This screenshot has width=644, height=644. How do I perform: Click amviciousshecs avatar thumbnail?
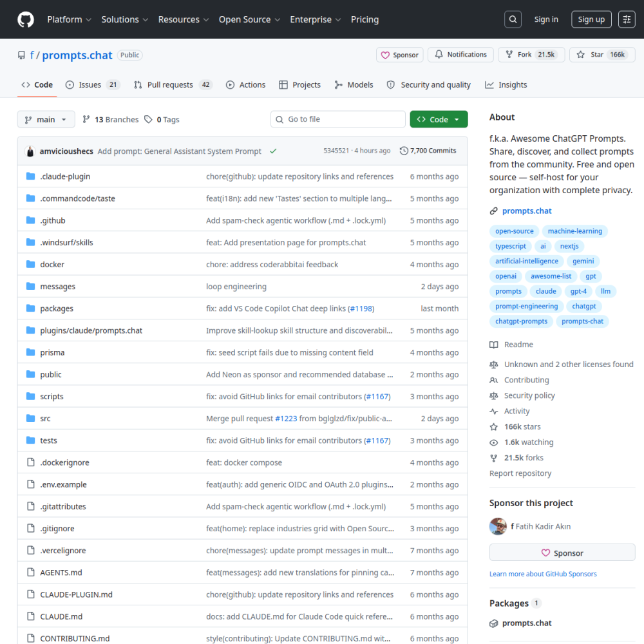click(30, 151)
